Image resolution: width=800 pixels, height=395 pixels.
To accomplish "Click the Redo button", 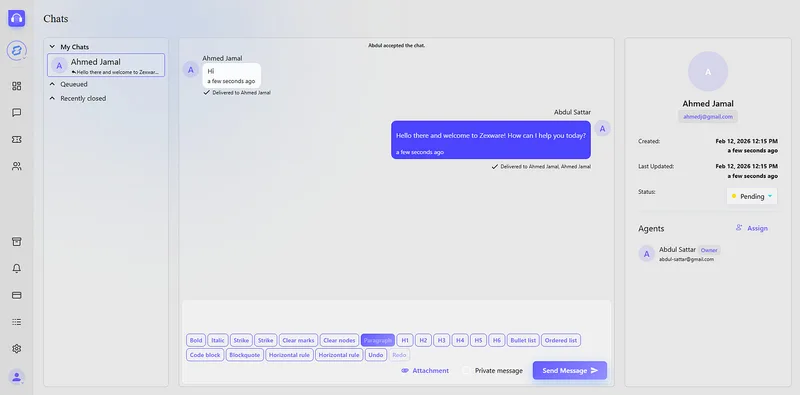I will [x=399, y=355].
